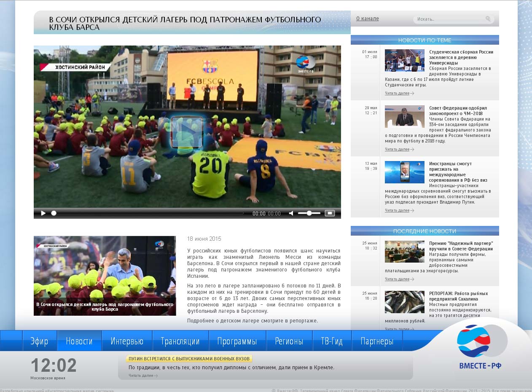Image resolution: width=532 pixels, height=392 pixels.
Task: Open thumbnail for Совет Федерации ЧМ-2018 news
Action: [405, 116]
